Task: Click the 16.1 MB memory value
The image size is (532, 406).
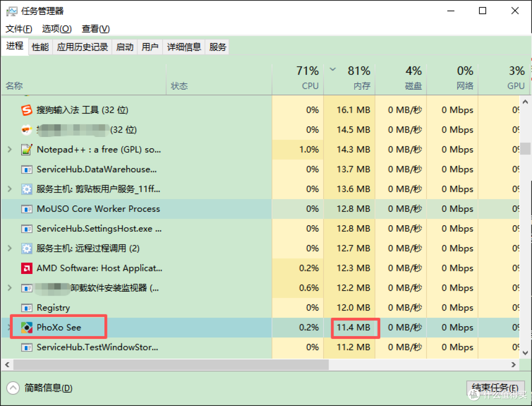Action: point(353,110)
